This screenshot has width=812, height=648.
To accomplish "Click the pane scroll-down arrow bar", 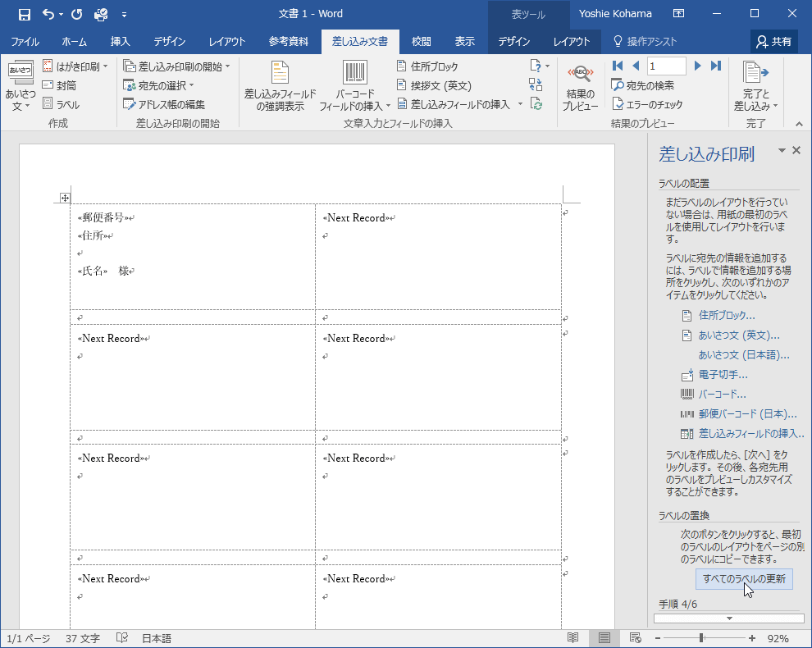I will coord(728,618).
